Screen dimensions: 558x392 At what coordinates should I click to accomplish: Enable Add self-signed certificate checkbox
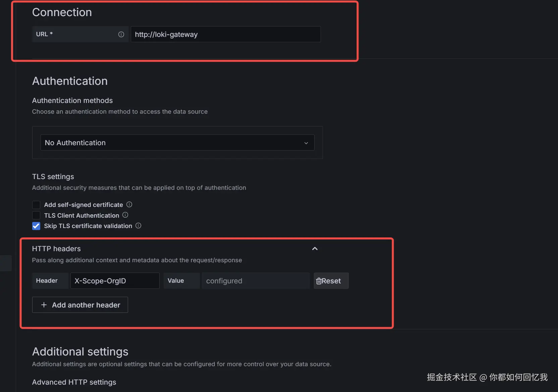36,205
